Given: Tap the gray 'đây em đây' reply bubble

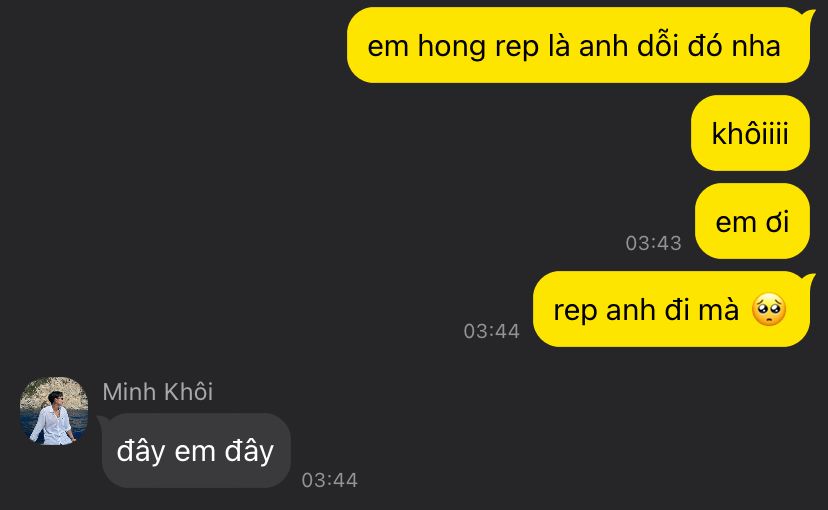Looking at the screenshot, I should tap(195, 451).
